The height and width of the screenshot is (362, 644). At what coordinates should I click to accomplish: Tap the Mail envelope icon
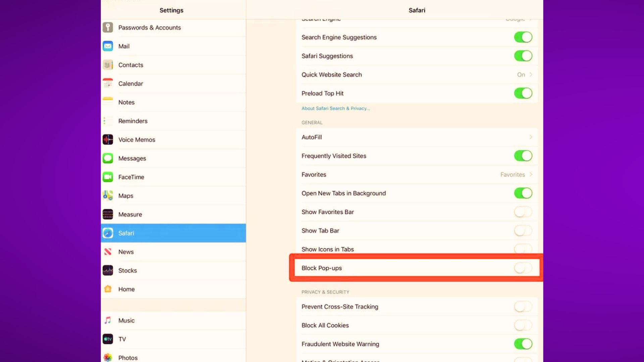click(108, 46)
